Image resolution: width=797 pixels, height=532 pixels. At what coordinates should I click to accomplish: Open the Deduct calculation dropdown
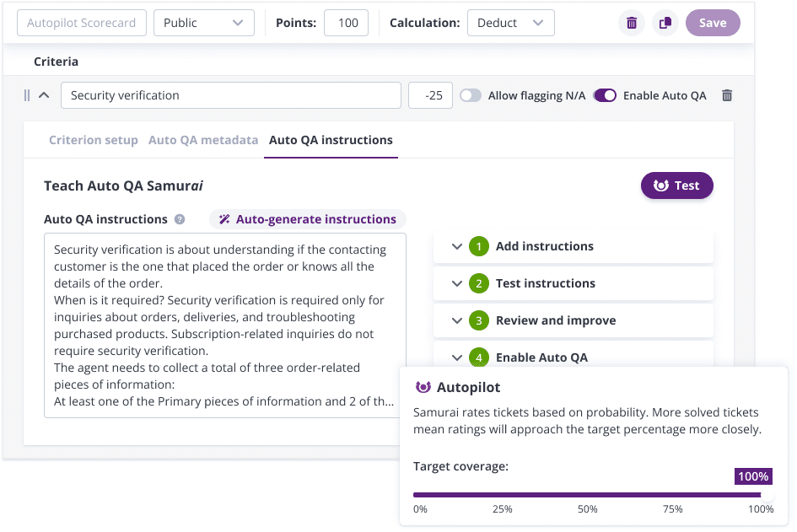[510, 23]
